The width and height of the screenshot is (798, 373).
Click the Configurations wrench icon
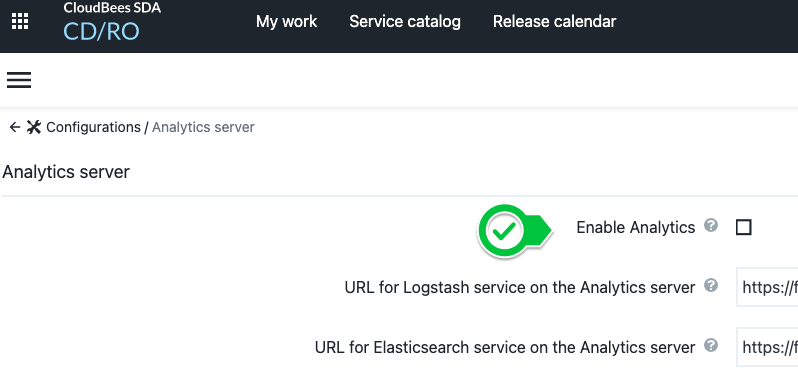tap(34, 127)
